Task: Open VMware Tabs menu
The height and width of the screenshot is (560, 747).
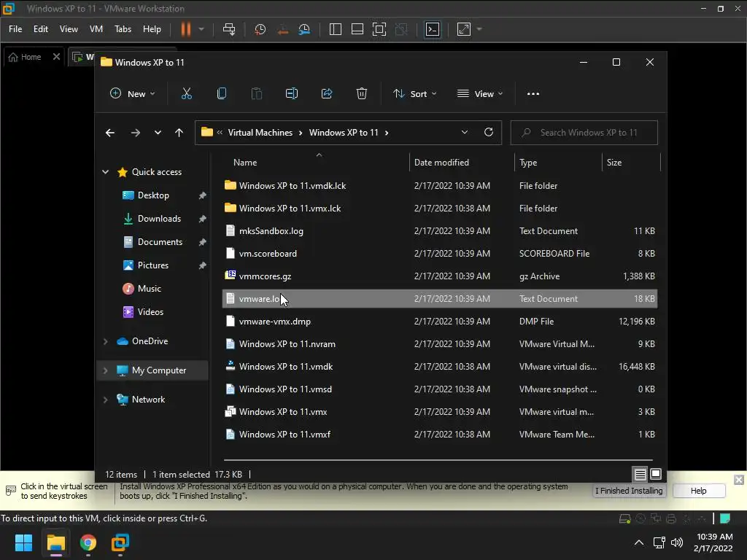Action: 123,29
